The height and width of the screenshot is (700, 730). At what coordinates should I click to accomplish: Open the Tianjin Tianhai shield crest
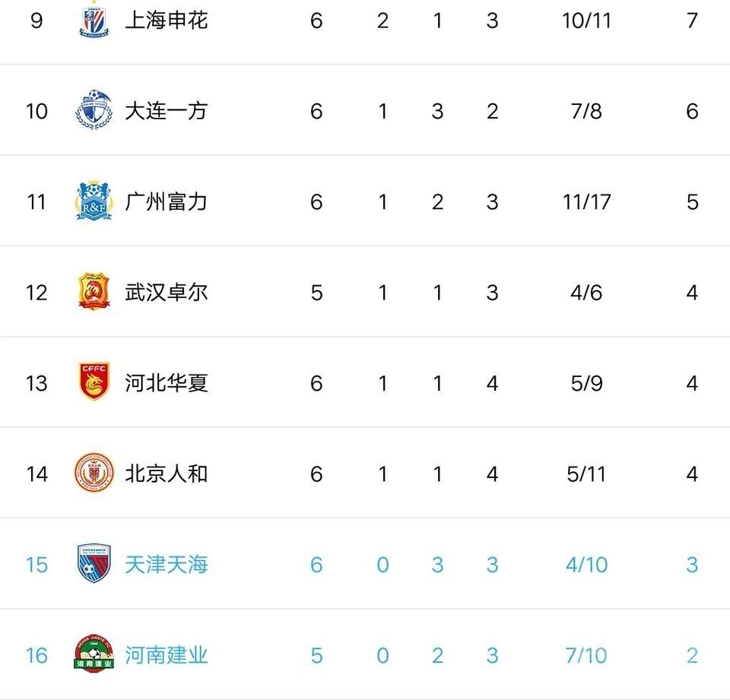click(95, 564)
